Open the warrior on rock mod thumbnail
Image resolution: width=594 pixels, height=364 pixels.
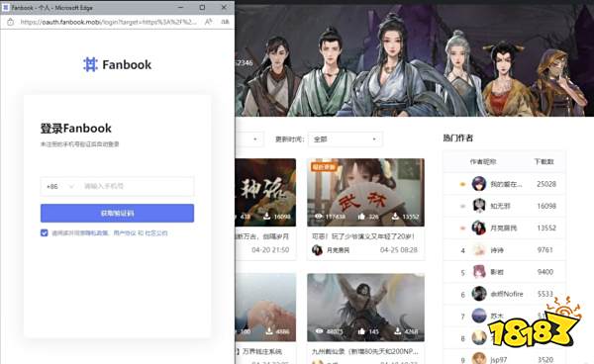click(x=365, y=308)
